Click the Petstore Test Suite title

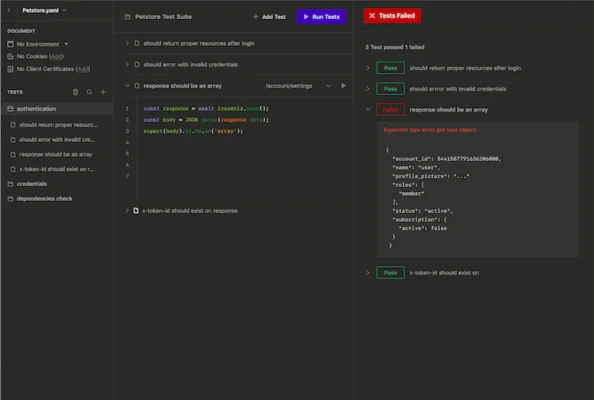click(163, 17)
